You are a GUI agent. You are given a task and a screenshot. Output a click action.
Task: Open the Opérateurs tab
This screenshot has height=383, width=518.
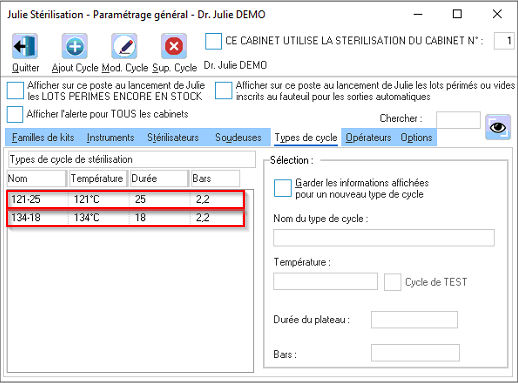pos(368,137)
